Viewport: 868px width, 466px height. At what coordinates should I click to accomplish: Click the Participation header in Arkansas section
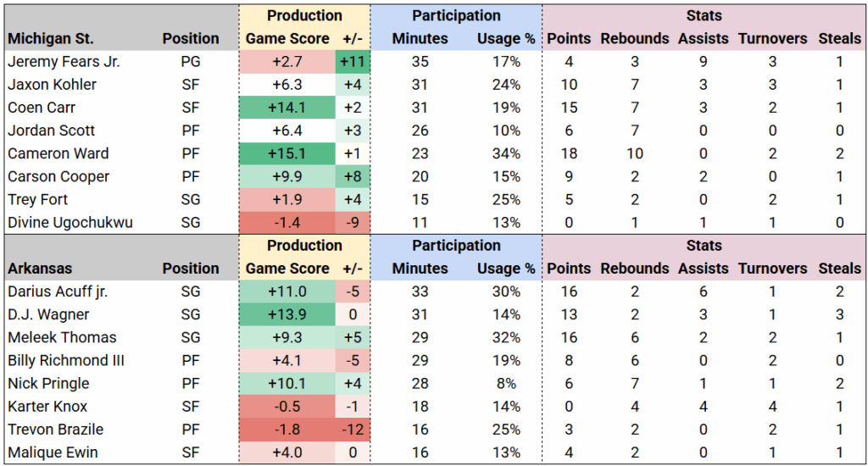(456, 246)
